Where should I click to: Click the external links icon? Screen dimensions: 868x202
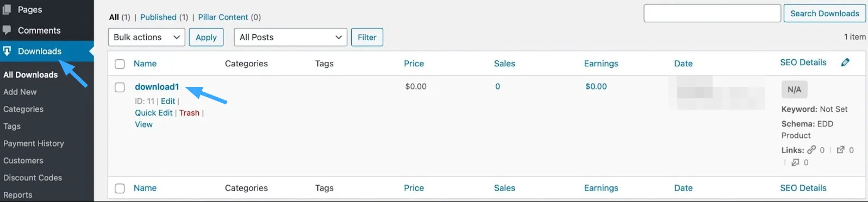[841, 149]
